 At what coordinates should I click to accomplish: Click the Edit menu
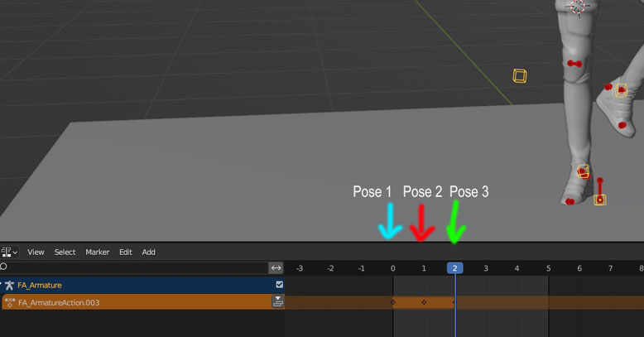click(x=126, y=252)
